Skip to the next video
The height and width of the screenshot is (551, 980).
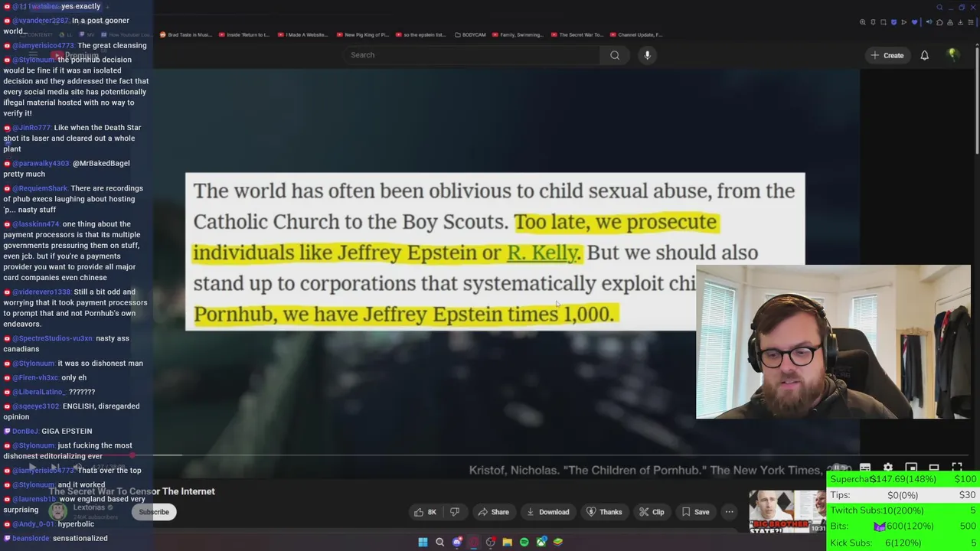[x=55, y=468]
